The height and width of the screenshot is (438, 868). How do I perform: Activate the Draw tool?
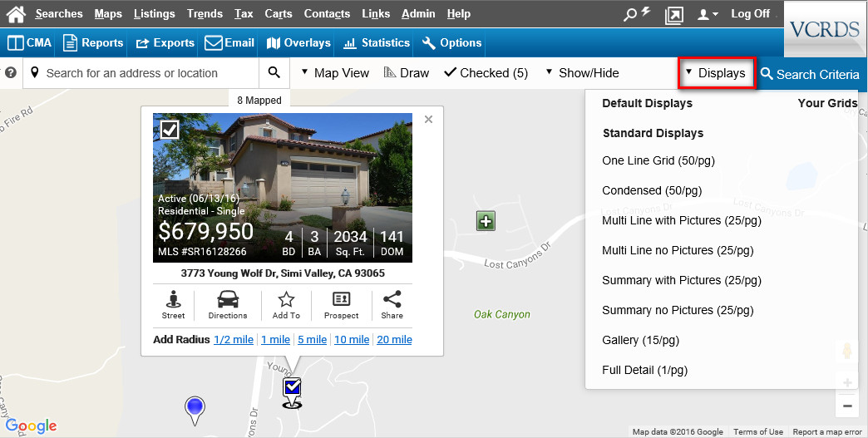tap(407, 73)
